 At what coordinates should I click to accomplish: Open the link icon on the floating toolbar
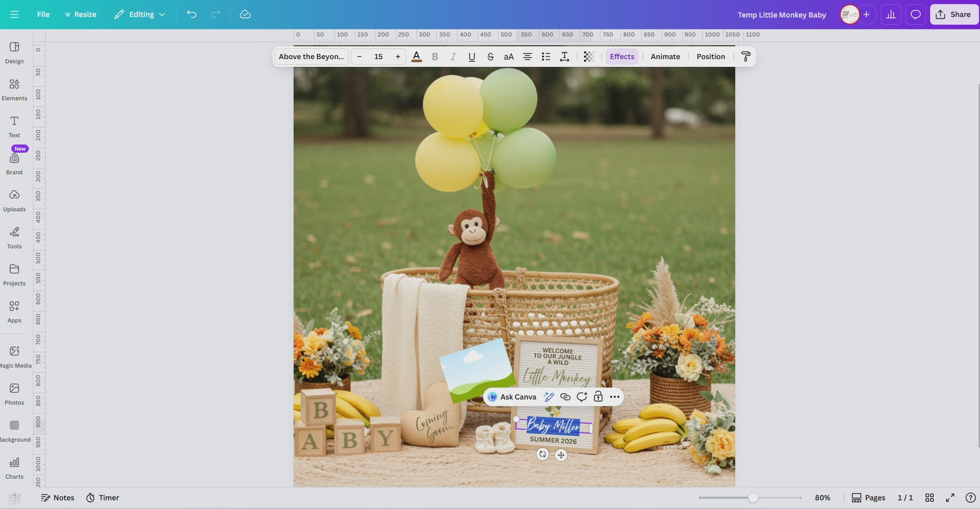pos(565,396)
